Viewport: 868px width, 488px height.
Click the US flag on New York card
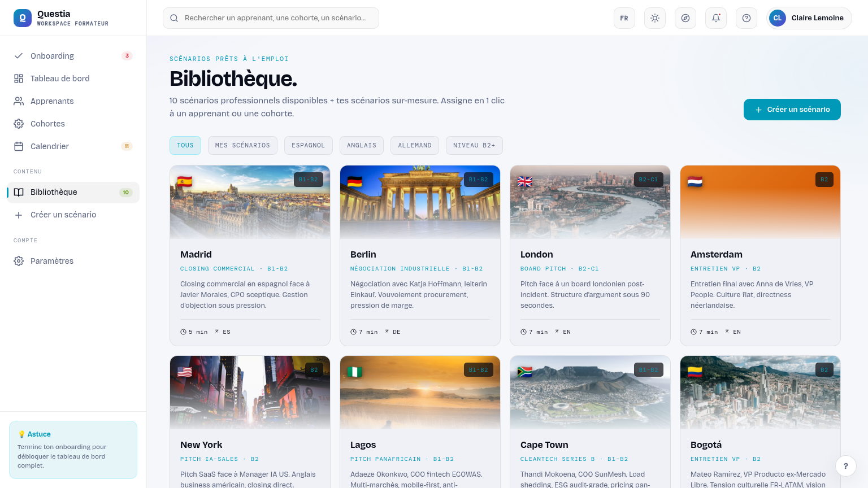[185, 372]
